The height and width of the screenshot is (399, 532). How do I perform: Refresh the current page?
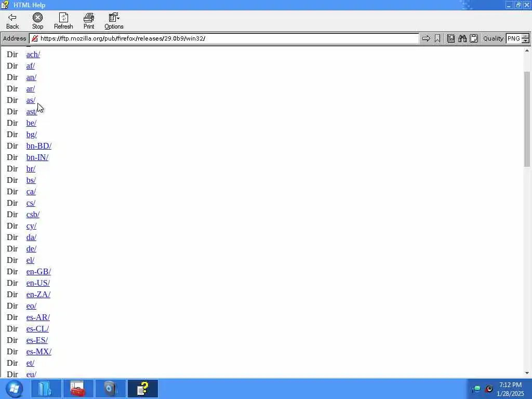pos(63,21)
